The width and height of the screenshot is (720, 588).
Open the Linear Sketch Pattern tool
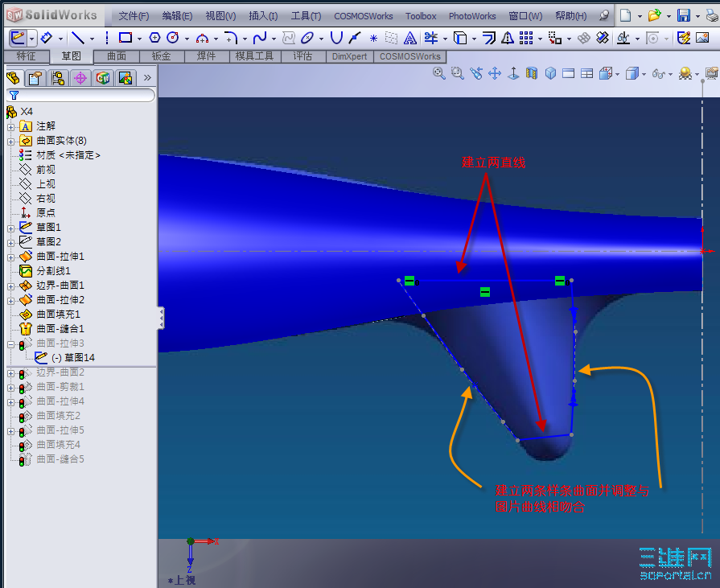coord(526,38)
